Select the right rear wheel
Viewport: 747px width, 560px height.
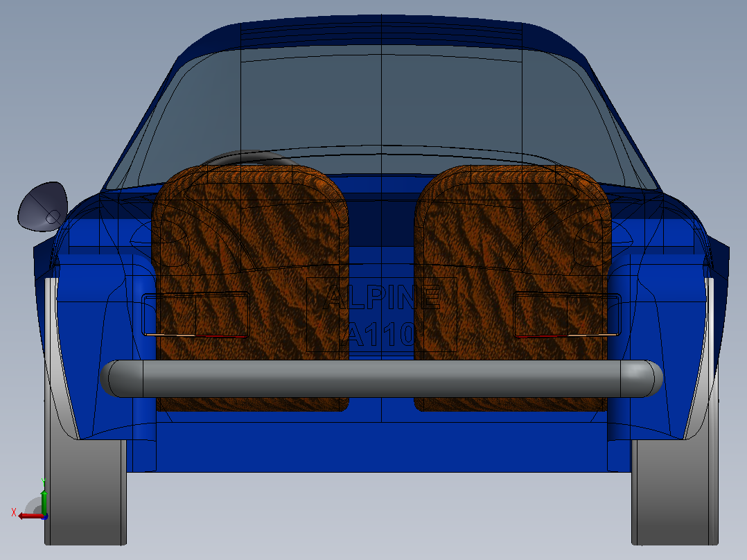point(675,491)
